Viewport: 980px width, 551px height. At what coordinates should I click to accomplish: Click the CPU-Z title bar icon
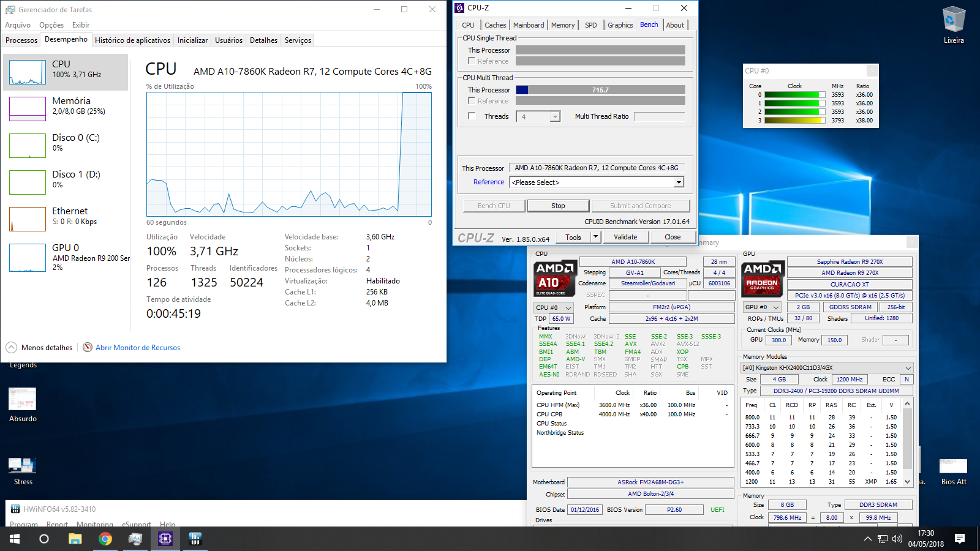pyautogui.click(x=460, y=8)
